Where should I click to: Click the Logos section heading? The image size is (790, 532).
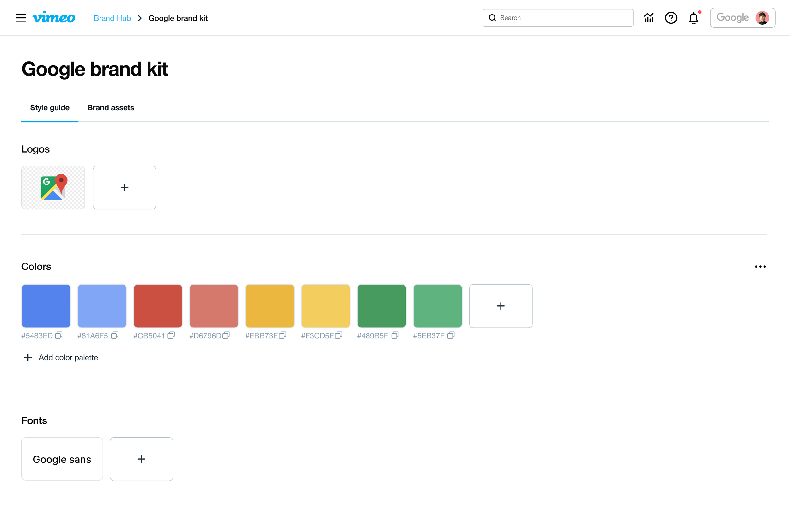tap(36, 149)
